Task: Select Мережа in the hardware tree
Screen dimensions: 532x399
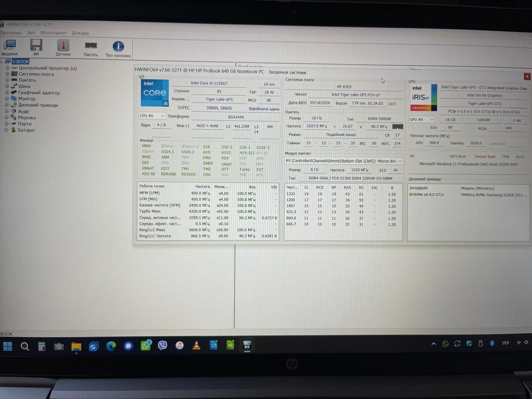Action: pyautogui.click(x=27, y=118)
